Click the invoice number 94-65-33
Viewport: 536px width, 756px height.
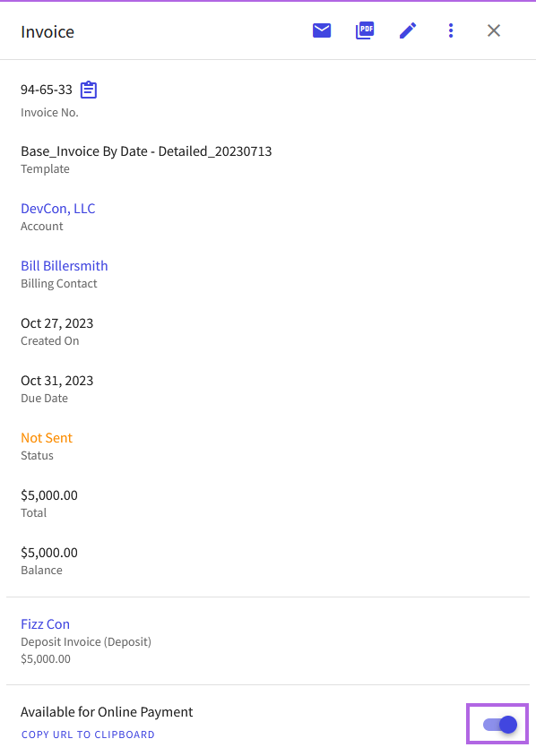47,90
